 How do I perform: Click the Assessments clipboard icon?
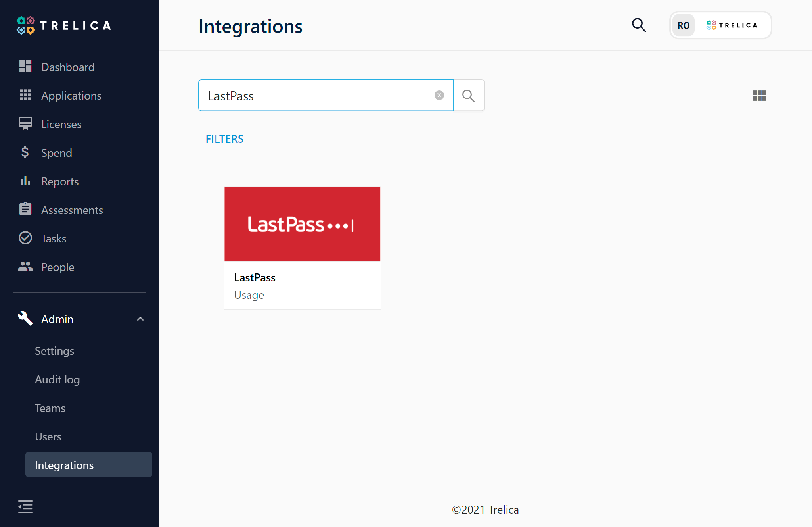click(x=25, y=210)
